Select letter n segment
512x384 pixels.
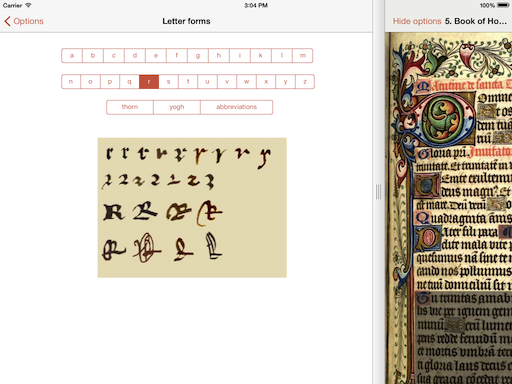coord(71,82)
